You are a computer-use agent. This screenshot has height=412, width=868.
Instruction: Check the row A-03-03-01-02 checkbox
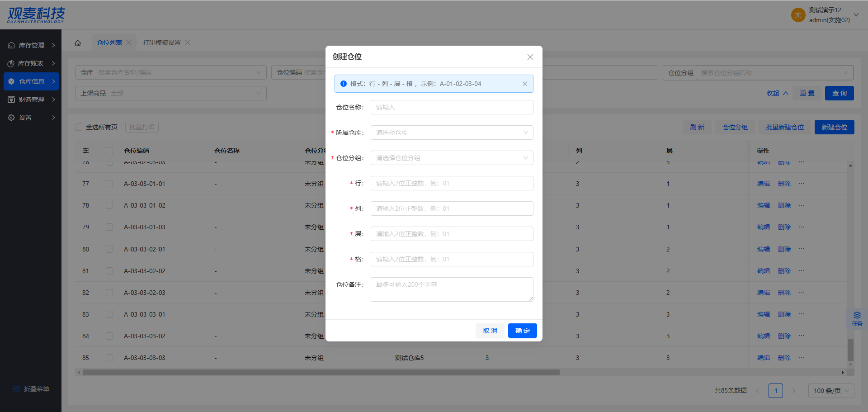pyautogui.click(x=109, y=205)
